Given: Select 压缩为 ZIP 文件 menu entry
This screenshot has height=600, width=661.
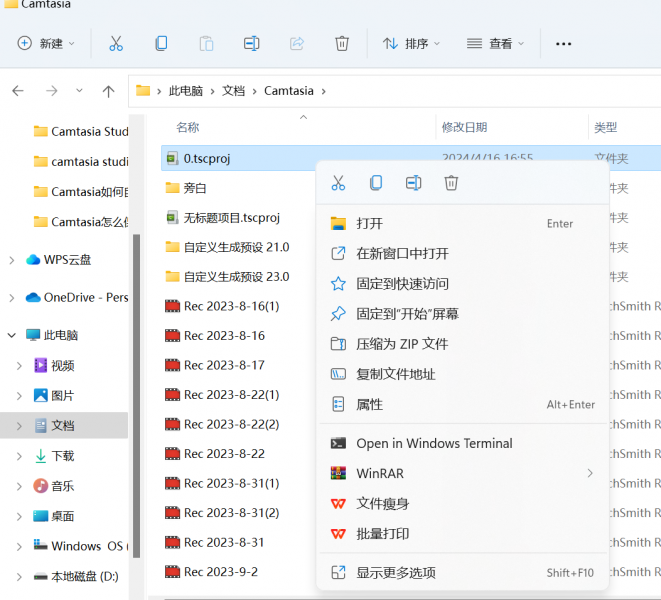Looking at the screenshot, I should pos(402,344).
